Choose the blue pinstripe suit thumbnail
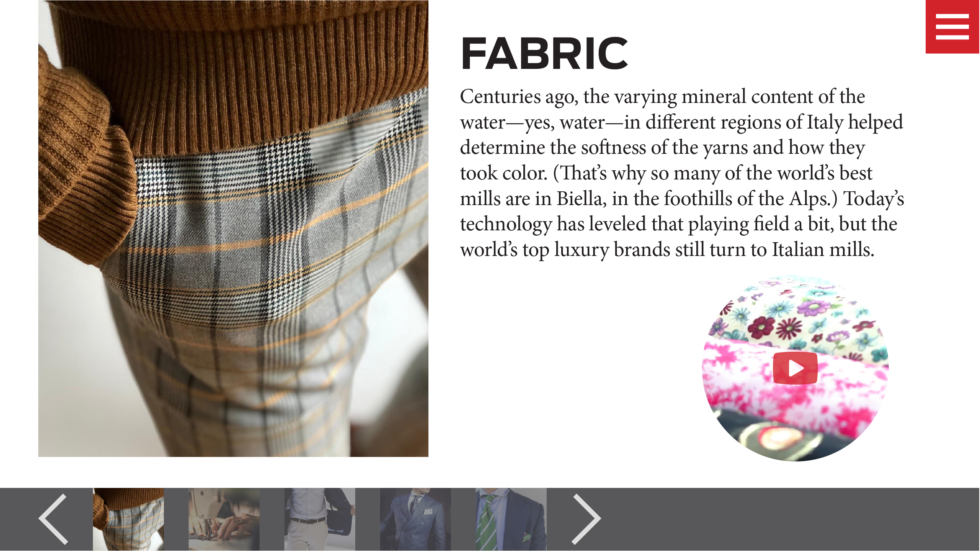The image size is (980, 551). 415,519
